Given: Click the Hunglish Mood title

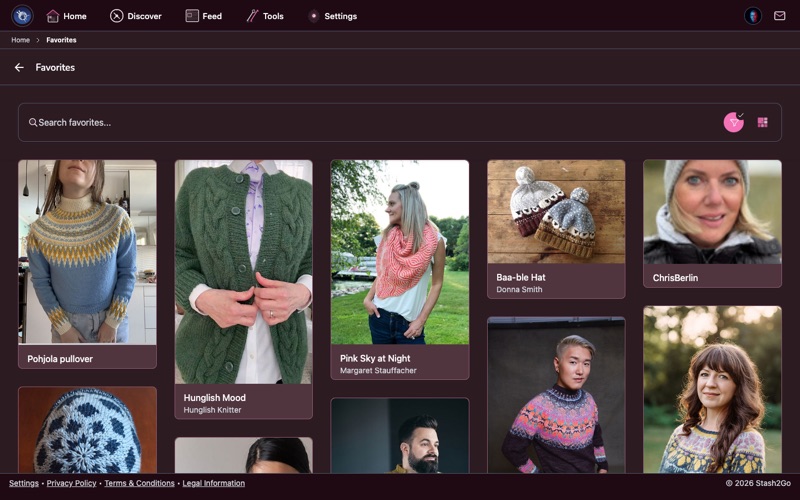Looking at the screenshot, I should (x=214, y=397).
